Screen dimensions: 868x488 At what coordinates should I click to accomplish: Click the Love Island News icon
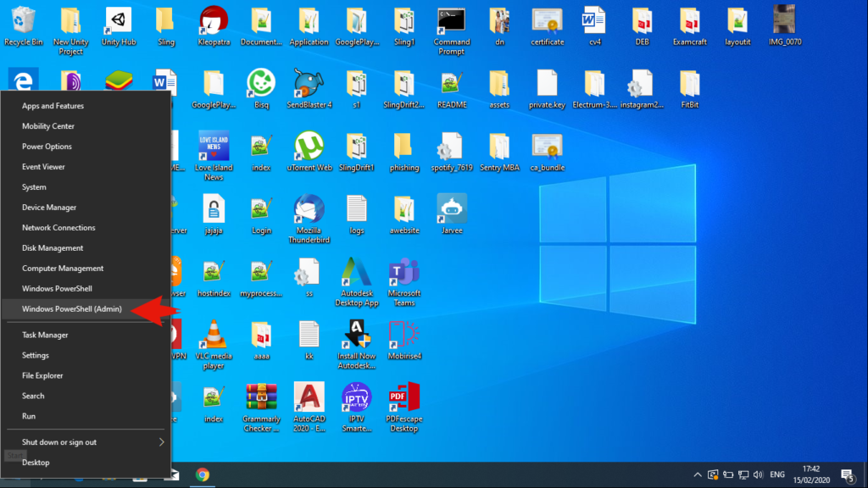pyautogui.click(x=214, y=156)
